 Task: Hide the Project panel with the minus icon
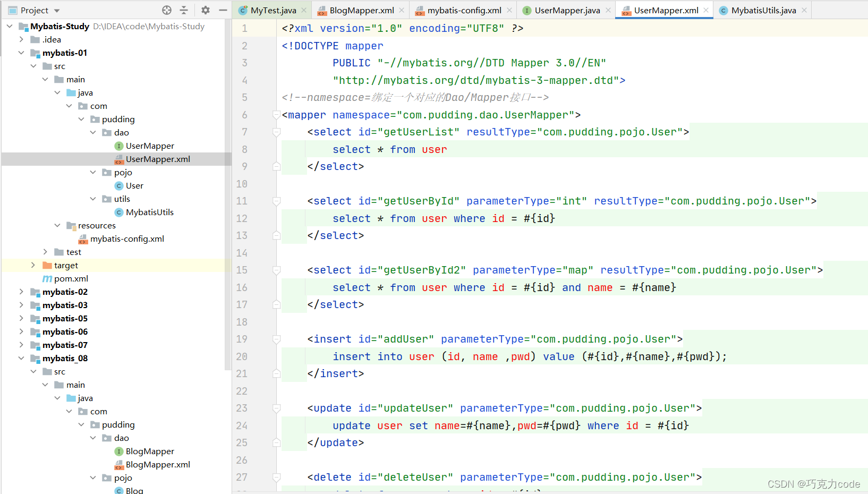pyautogui.click(x=223, y=10)
